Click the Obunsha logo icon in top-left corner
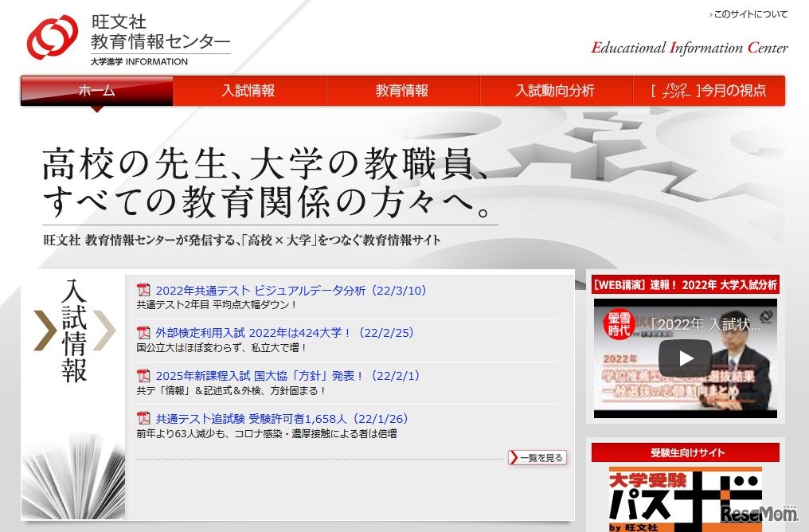Viewport: 809px width, 532px height. (51, 37)
